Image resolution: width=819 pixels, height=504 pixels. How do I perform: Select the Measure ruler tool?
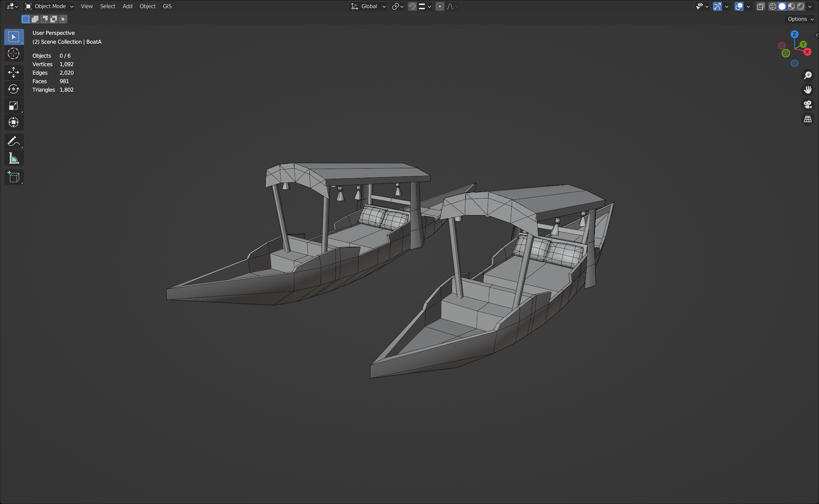point(14,159)
